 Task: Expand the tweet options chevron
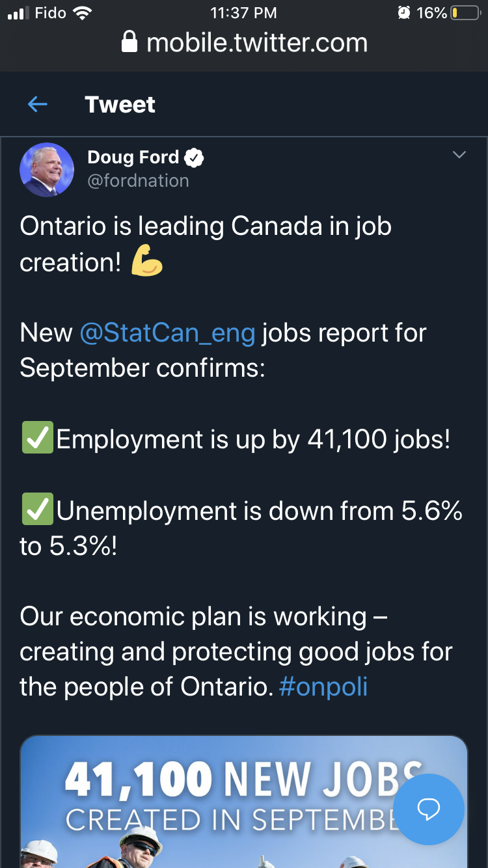point(459,155)
